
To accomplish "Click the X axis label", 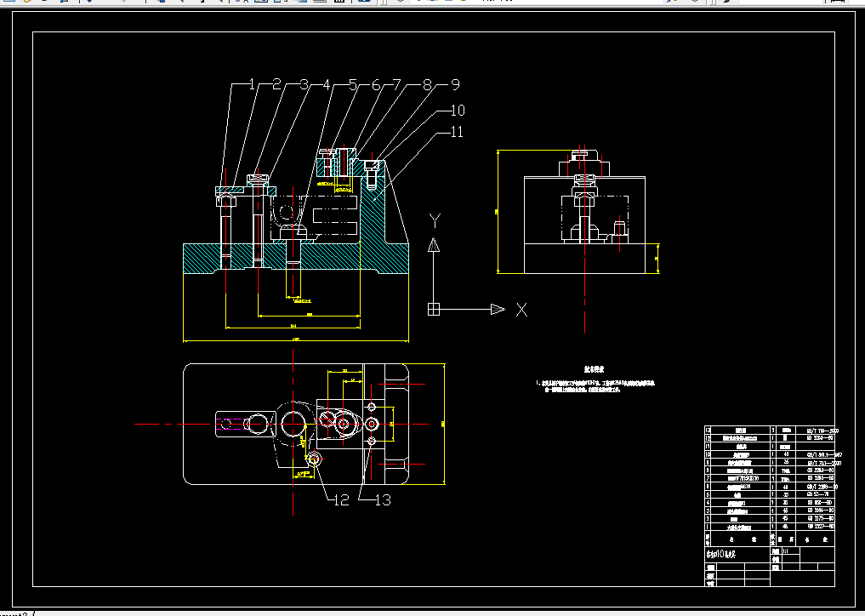I will click(x=521, y=310).
